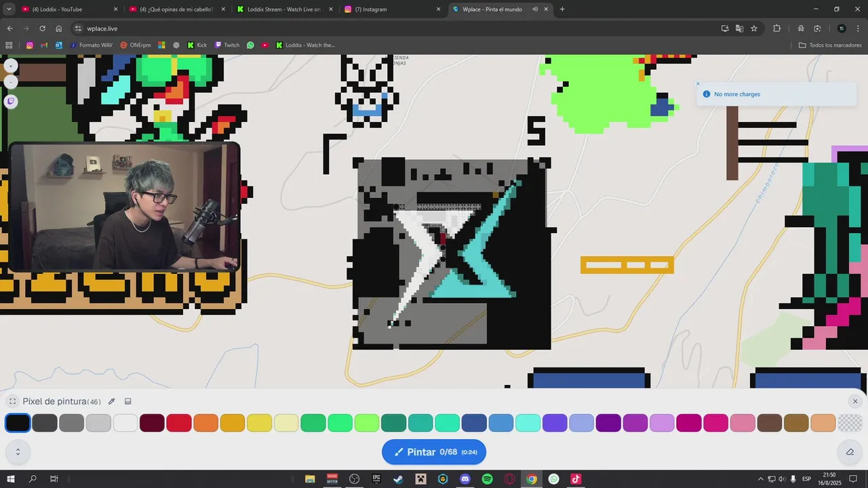
Task: Open the Chrome three-dot menu
Action: tap(858, 28)
